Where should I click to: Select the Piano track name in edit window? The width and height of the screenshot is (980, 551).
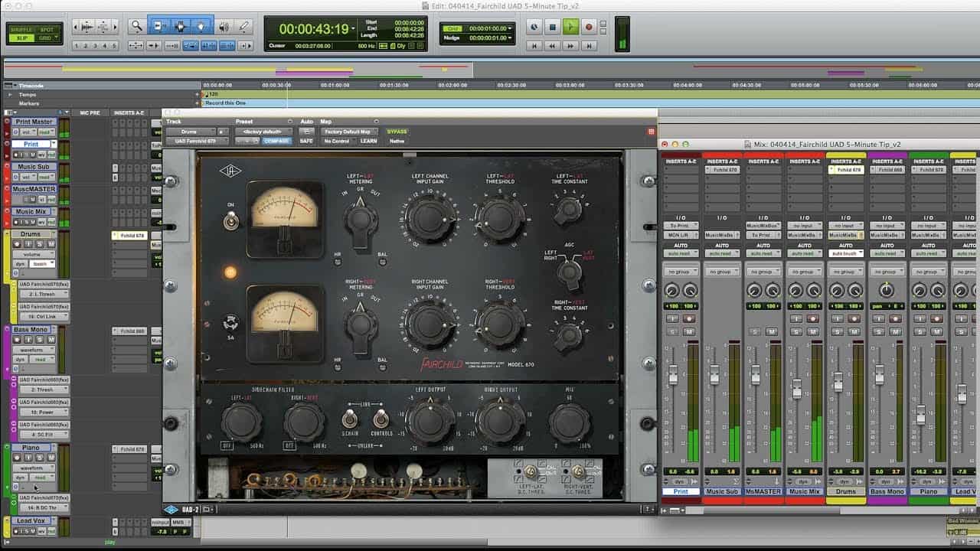tap(31, 448)
